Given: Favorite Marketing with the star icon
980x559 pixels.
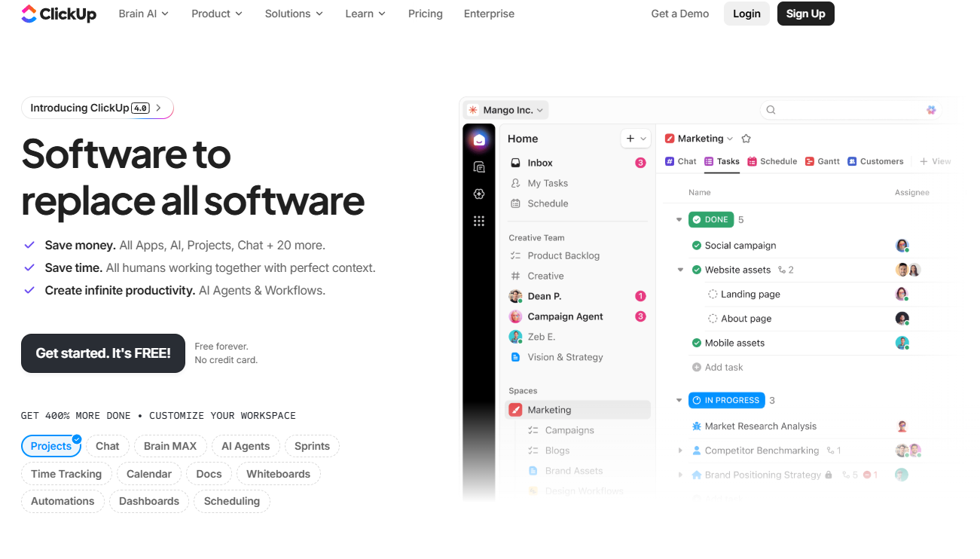Looking at the screenshot, I should pyautogui.click(x=746, y=139).
